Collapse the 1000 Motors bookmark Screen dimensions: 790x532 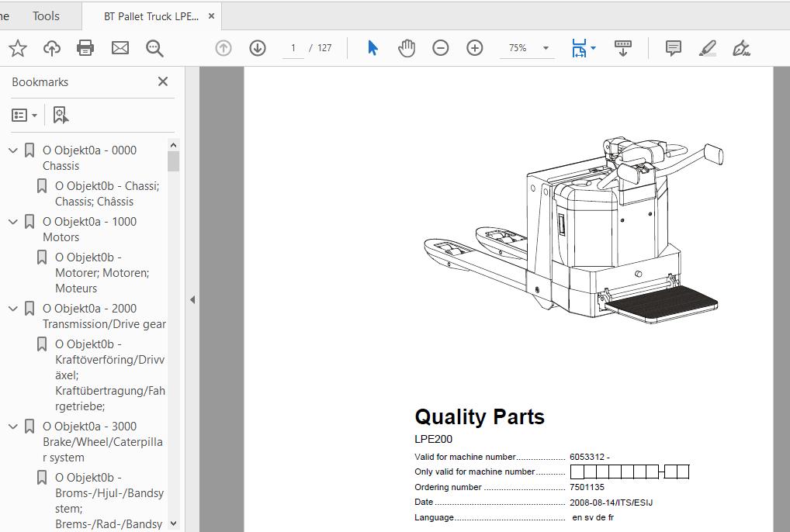14,222
